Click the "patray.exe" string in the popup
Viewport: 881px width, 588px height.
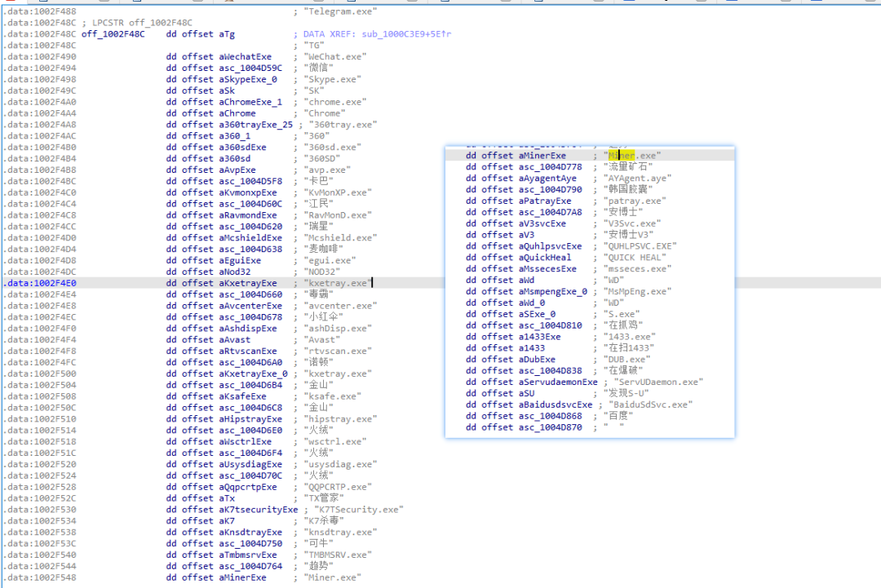tap(635, 201)
